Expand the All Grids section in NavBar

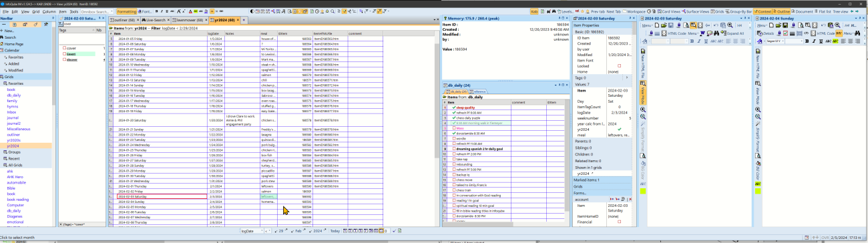[x=14, y=164]
